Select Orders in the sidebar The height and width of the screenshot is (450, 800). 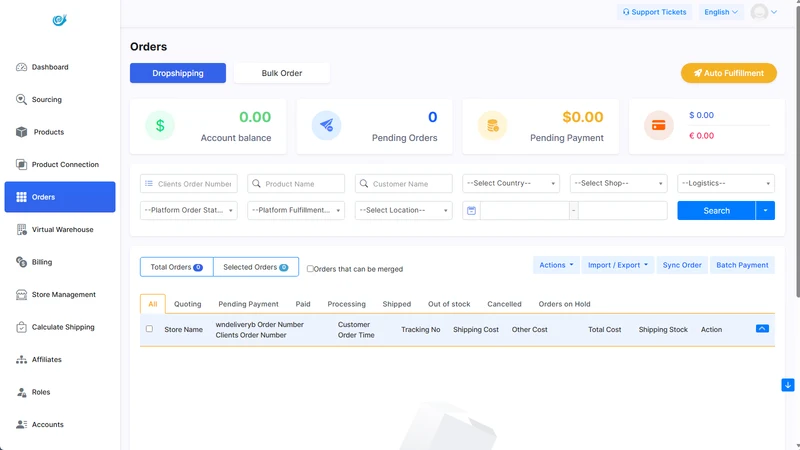pyautogui.click(x=60, y=197)
